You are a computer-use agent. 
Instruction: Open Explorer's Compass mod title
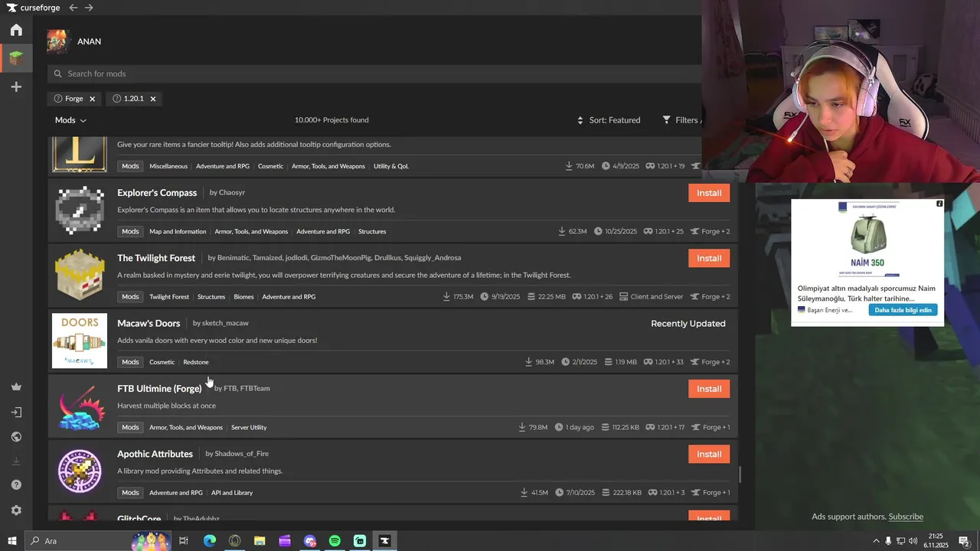(x=157, y=193)
